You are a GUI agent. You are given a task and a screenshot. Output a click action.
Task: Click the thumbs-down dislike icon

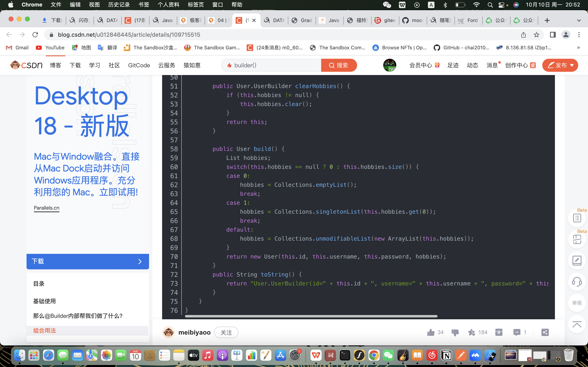[455, 332]
